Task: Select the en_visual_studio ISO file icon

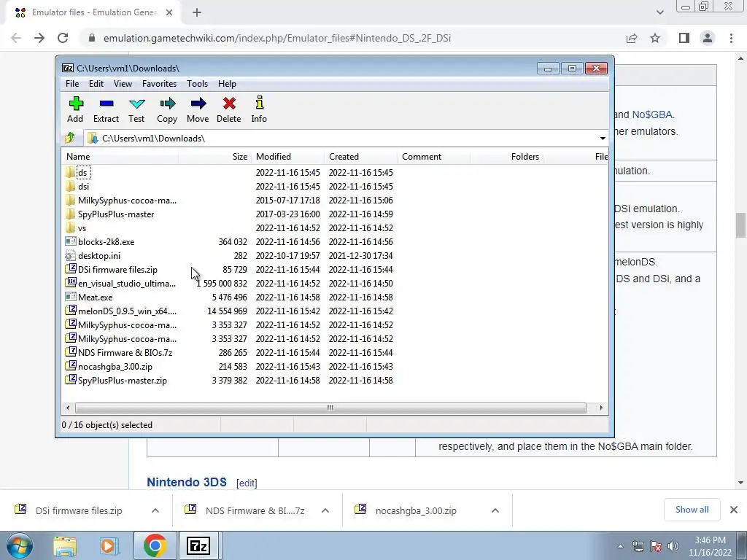Action: click(x=71, y=283)
